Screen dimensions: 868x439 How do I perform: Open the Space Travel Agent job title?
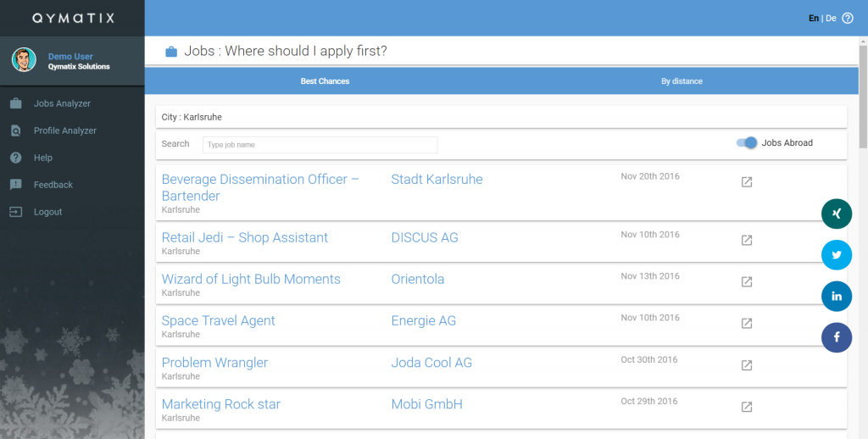[x=218, y=320]
